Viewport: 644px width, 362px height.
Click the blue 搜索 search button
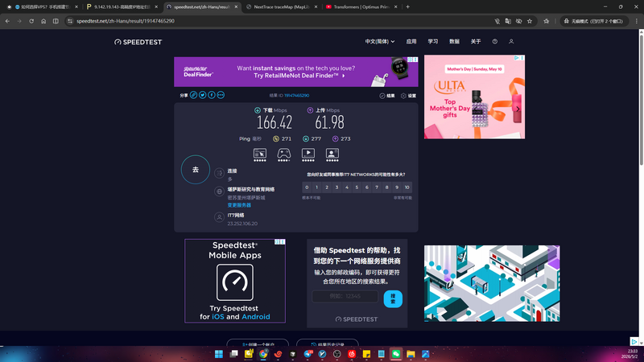tap(393, 298)
